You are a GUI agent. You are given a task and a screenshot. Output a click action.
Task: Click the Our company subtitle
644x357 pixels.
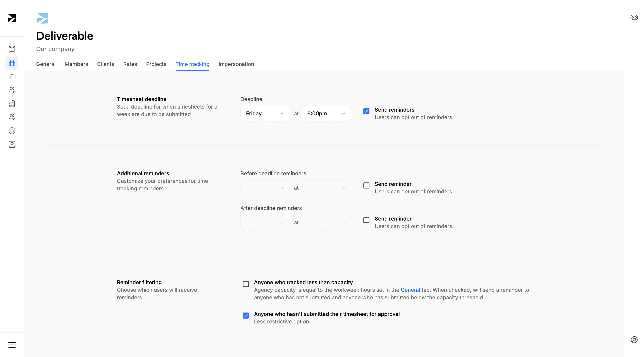coord(55,49)
